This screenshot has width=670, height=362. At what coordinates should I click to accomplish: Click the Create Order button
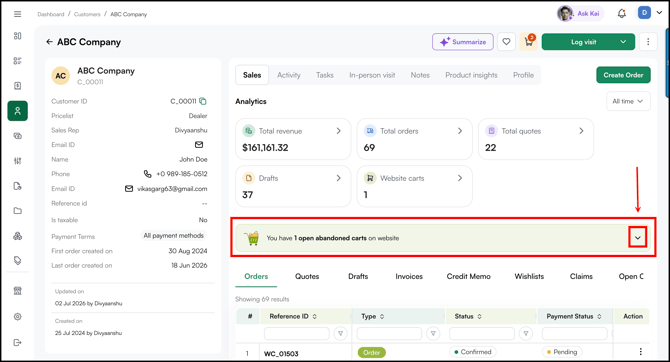pyautogui.click(x=623, y=75)
